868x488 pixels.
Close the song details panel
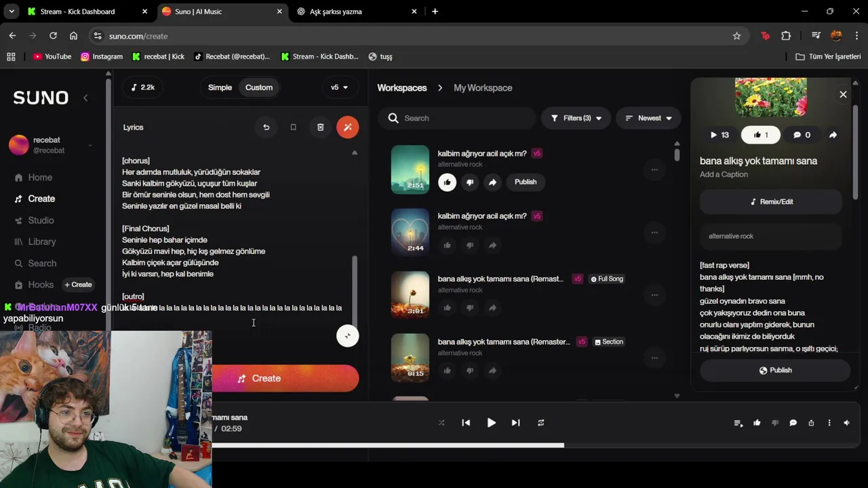coord(843,95)
